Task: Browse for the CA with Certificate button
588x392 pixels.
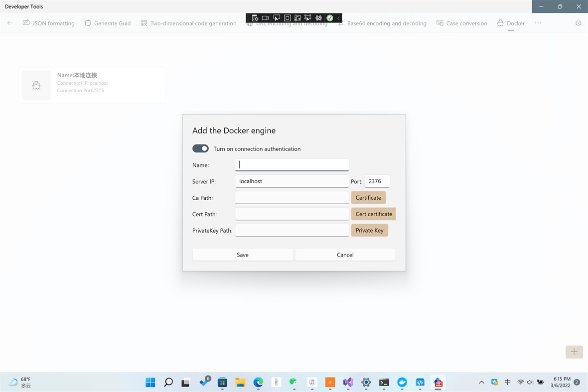Action: coord(368,198)
